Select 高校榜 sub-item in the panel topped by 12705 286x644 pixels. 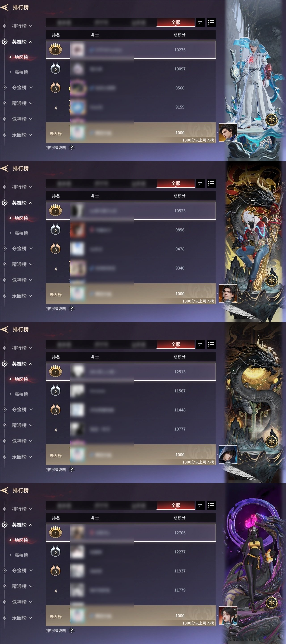(21, 555)
